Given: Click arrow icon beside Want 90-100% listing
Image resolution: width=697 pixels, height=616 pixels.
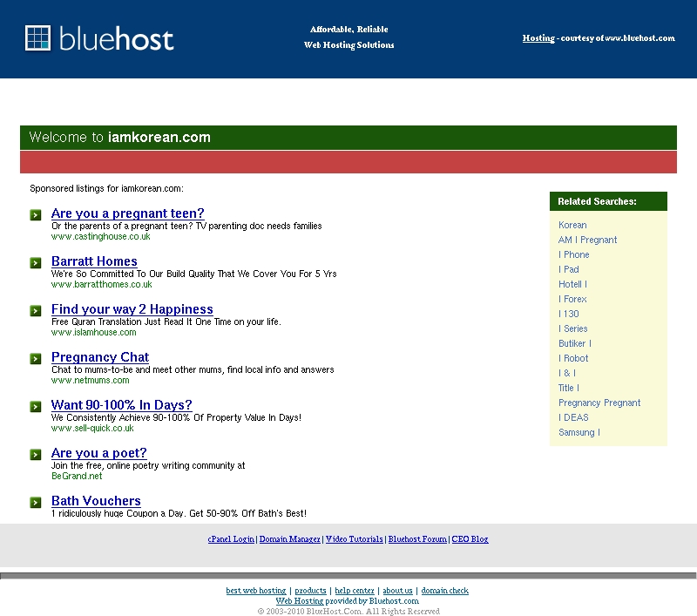Looking at the screenshot, I should (x=36, y=407).
